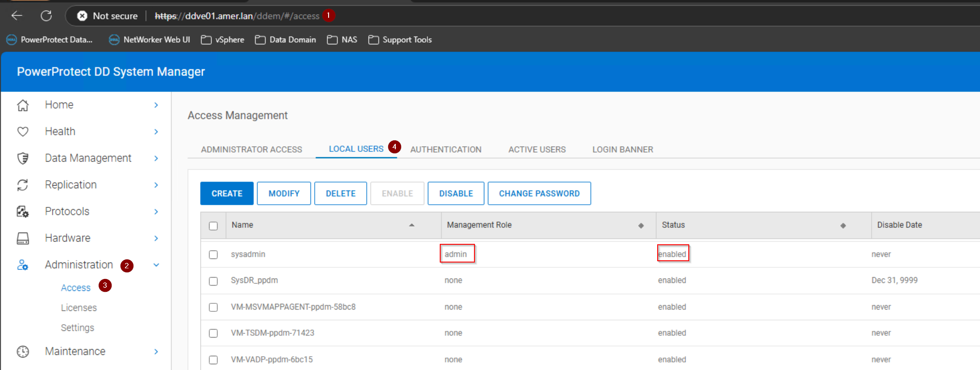The width and height of the screenshot is (980, 370).
Task: Click the sysadmin user name
Action: click(248, 254)
